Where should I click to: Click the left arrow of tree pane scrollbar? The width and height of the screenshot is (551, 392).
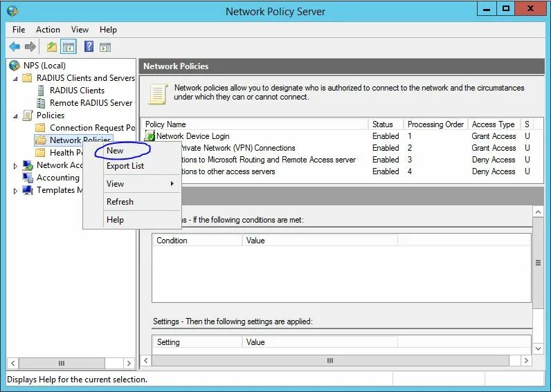pos(12,363)
